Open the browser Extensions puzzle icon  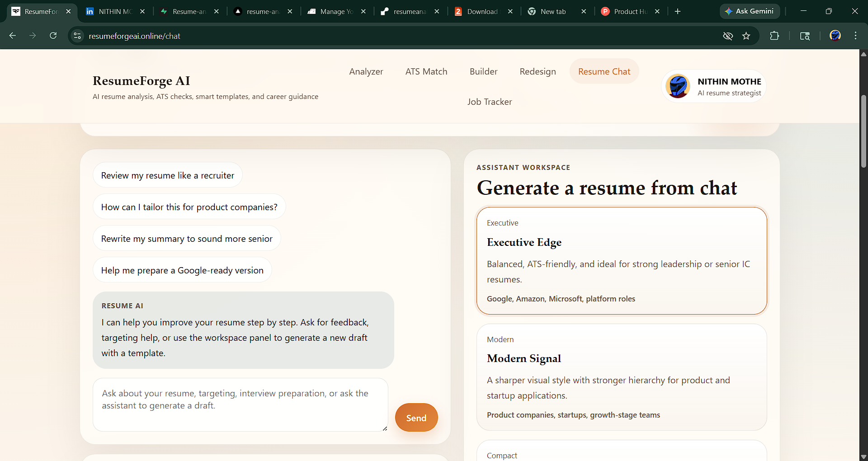[774, 36]
